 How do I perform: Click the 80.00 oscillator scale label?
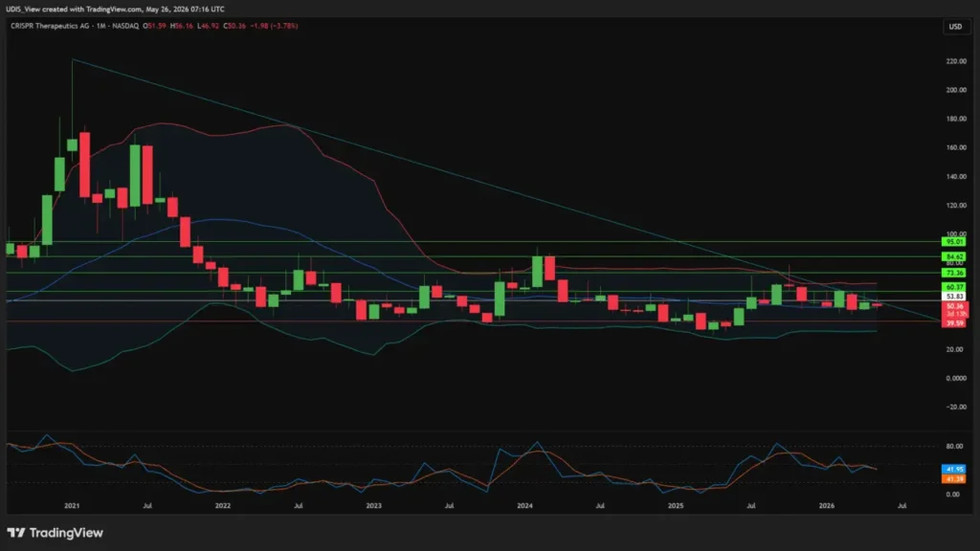point(954,447)
